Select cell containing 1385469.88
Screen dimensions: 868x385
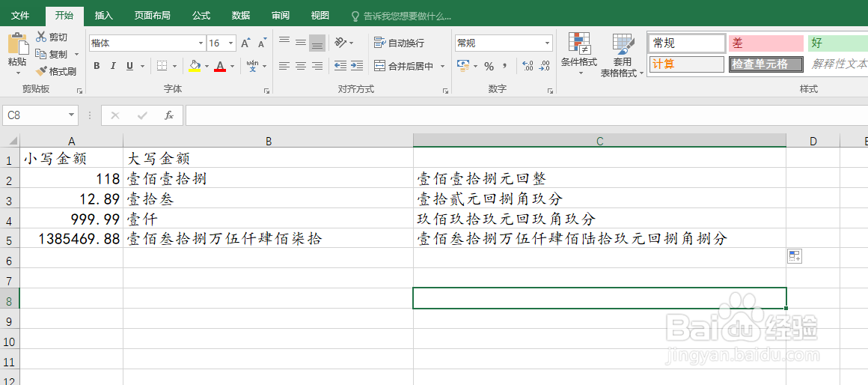pyautogui.click(x=71, y=239)
